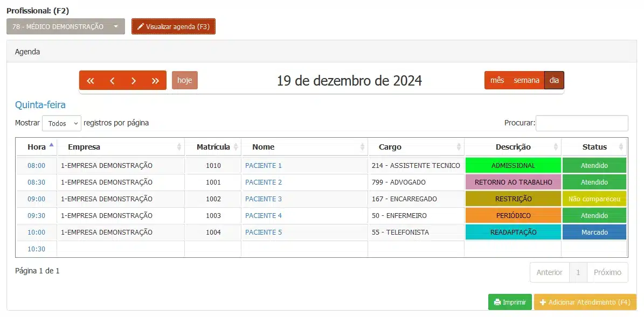Switch to mês view
Screen dimensions: 644x317
[497, 80]
